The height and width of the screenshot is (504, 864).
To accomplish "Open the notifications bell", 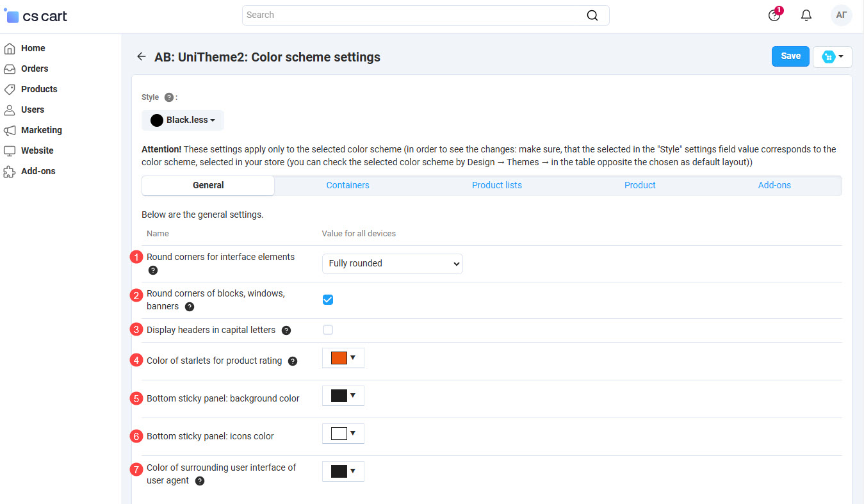I will click(x=806, y=15).
